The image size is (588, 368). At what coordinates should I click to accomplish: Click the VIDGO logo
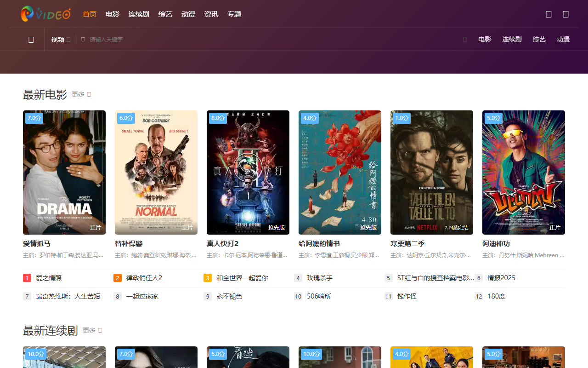[45, 14]
